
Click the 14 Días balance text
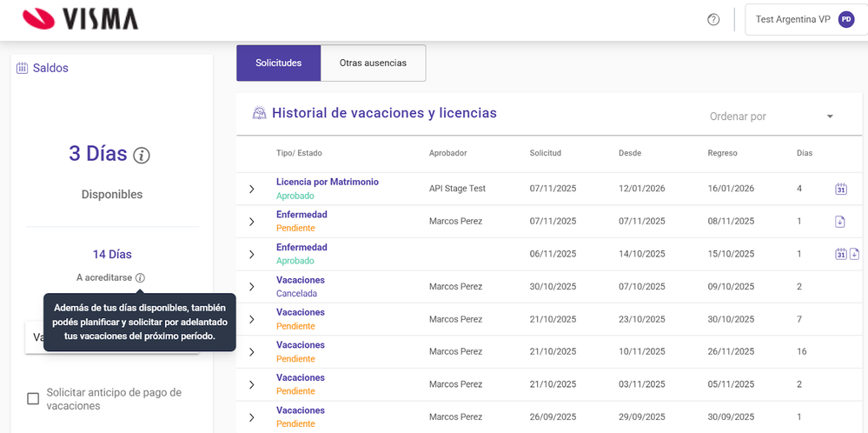point(112,255)
